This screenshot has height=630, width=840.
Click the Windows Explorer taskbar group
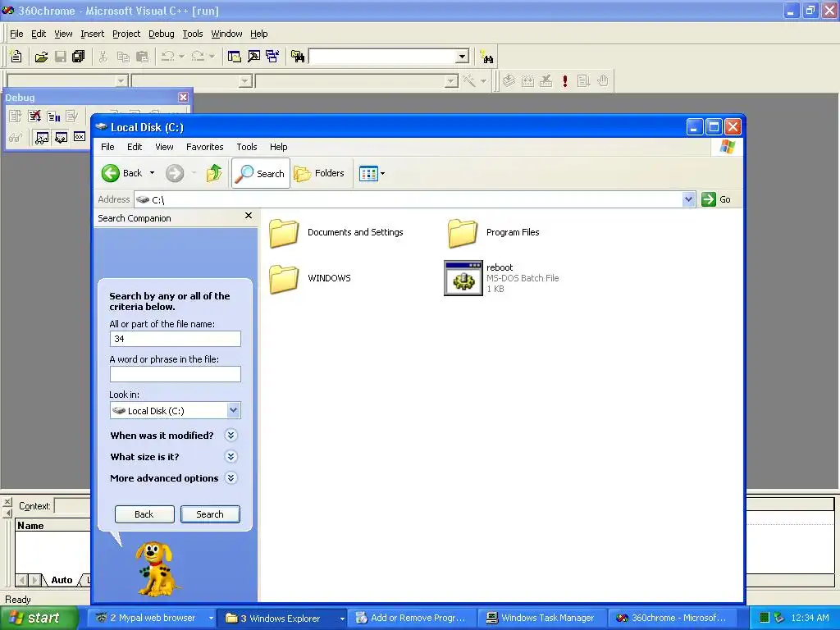pyautogui.click(x=284, y=618)
